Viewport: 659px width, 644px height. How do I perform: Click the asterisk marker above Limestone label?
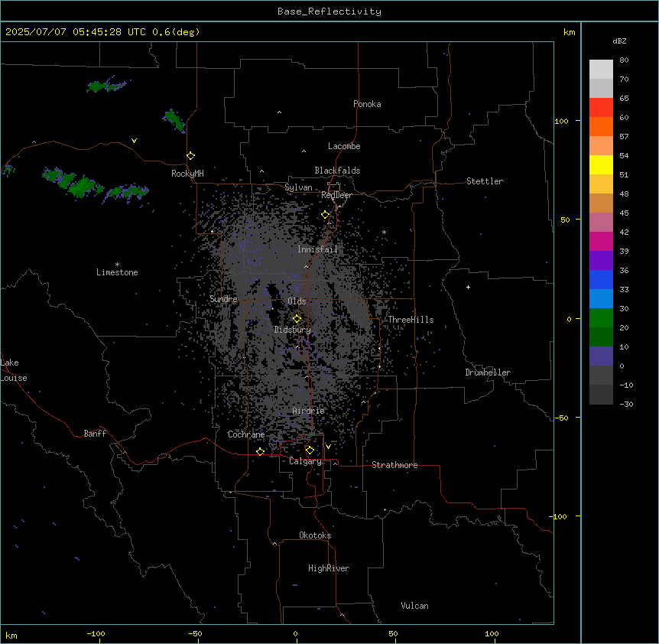point(117,265)
